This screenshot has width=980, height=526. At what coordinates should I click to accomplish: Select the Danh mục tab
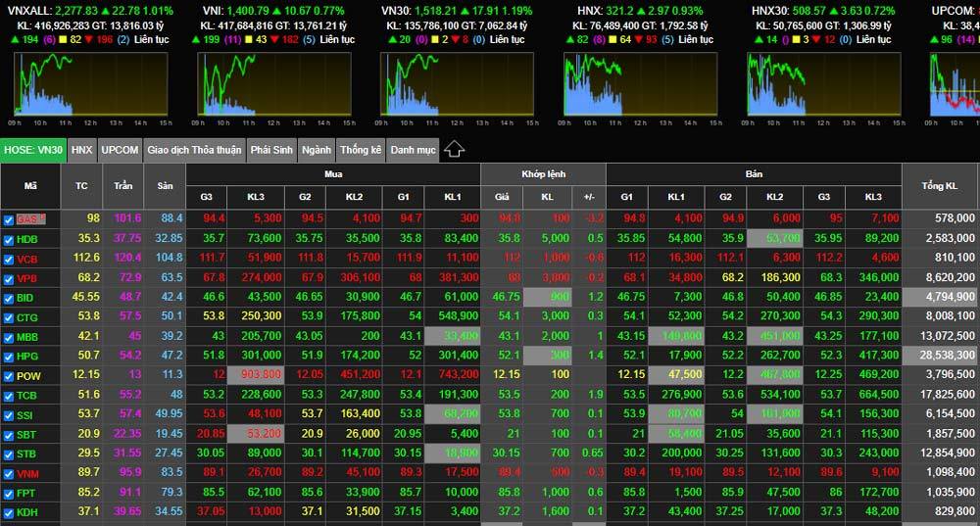[x=413, y=150]
